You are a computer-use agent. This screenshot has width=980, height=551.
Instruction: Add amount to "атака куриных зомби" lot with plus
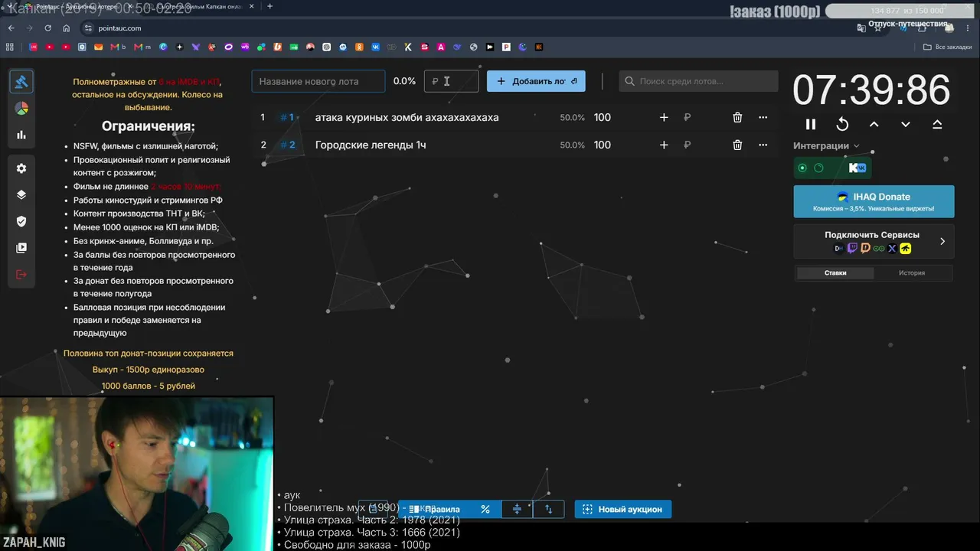[664, 117]
